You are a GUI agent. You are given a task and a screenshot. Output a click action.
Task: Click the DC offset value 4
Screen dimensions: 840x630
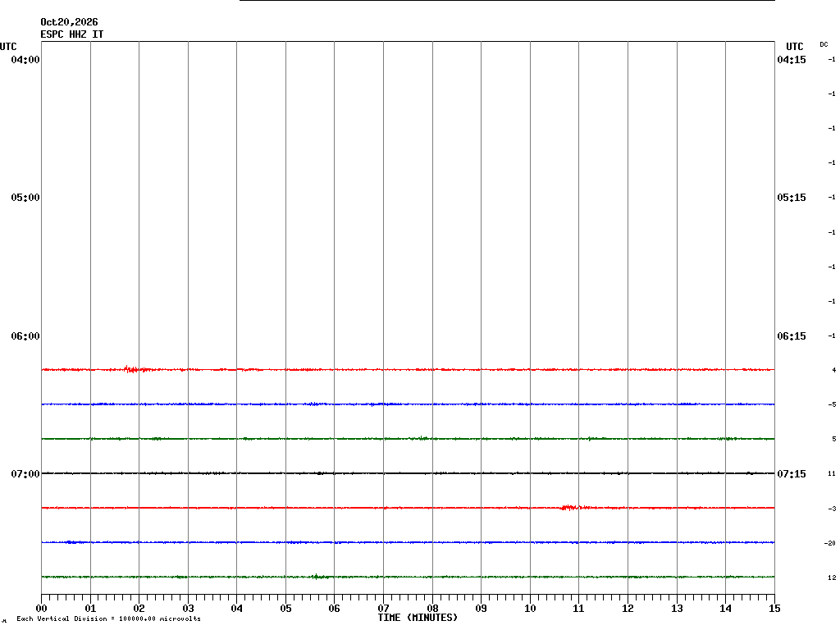834,370
